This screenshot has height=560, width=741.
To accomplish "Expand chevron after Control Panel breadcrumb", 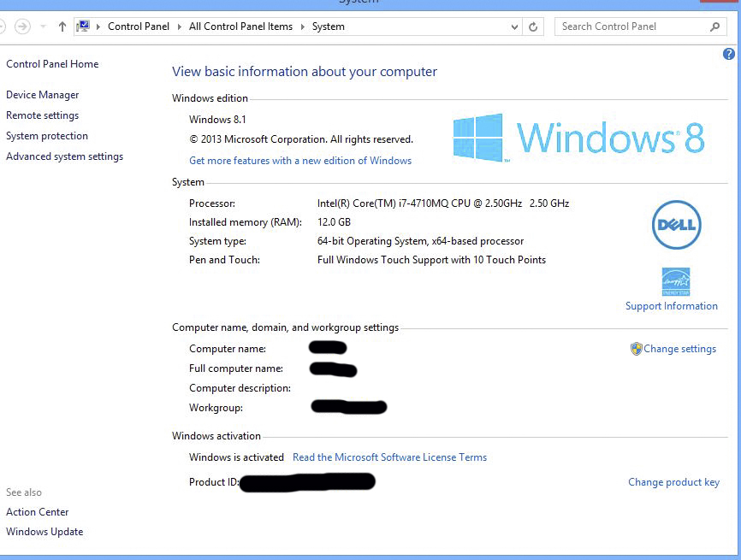I will pos(180,27).
